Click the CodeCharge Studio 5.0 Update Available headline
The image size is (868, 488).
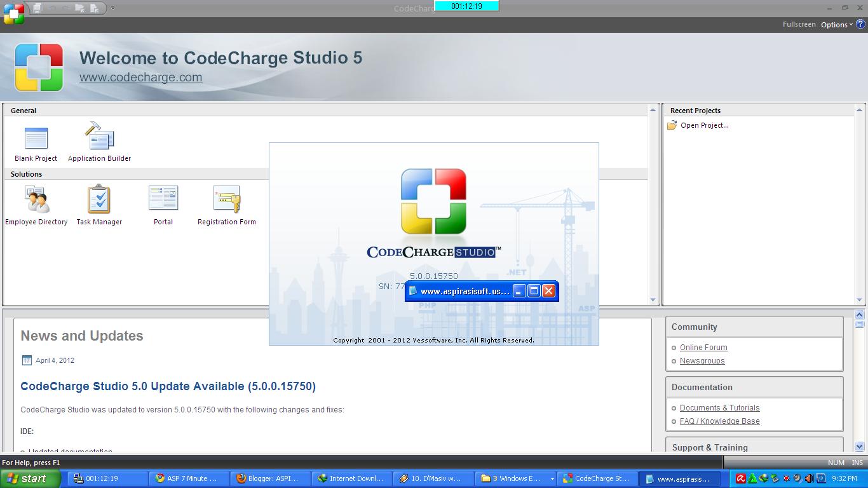[x=168, y=386]
